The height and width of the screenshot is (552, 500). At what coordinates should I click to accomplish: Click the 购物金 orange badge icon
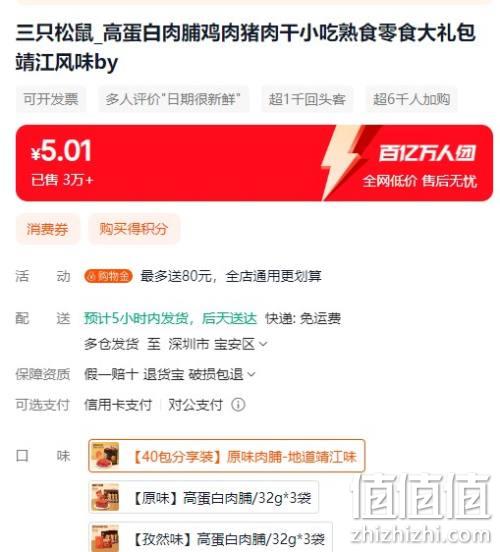(x=108, y=276)
